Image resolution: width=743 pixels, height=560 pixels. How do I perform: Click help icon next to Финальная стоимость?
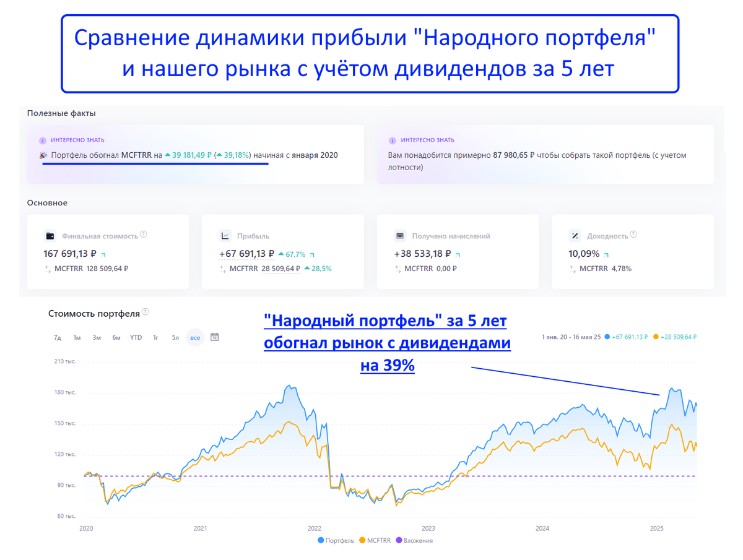pyautogui.click(x=144, y=235)
